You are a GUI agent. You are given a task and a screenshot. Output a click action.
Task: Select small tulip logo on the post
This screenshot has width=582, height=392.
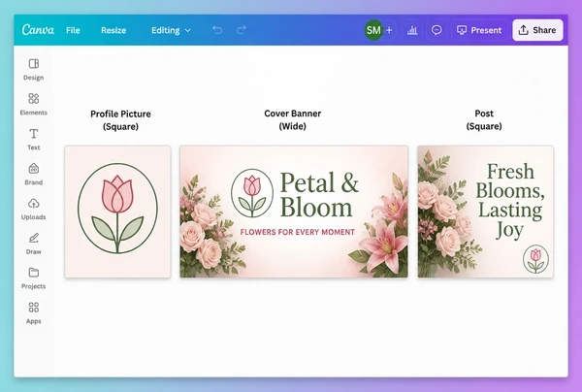click(535, 259)
